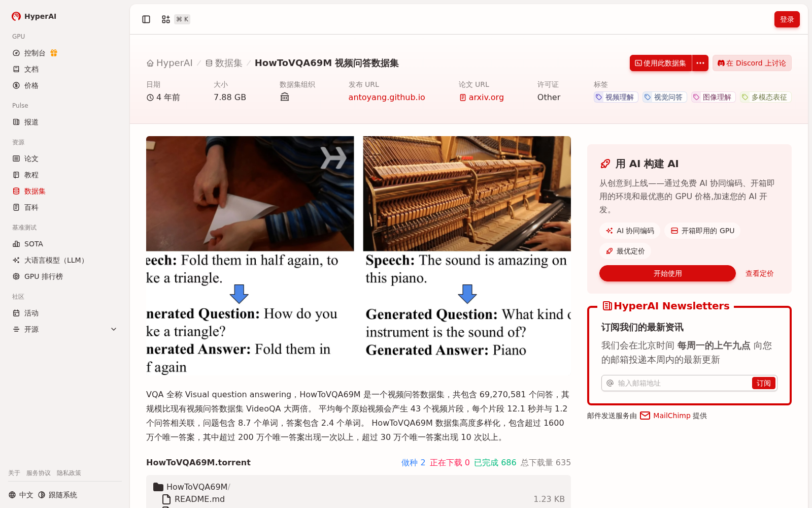Viewport: 812px width, 508px height.
Task: Click 做种 2 seeding status
Action: click(413, 462)
